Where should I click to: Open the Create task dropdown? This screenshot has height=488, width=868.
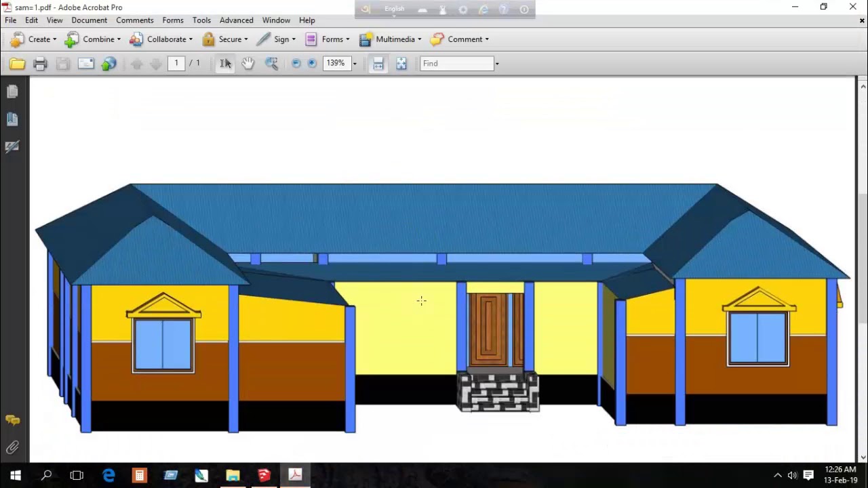[33, 39]
